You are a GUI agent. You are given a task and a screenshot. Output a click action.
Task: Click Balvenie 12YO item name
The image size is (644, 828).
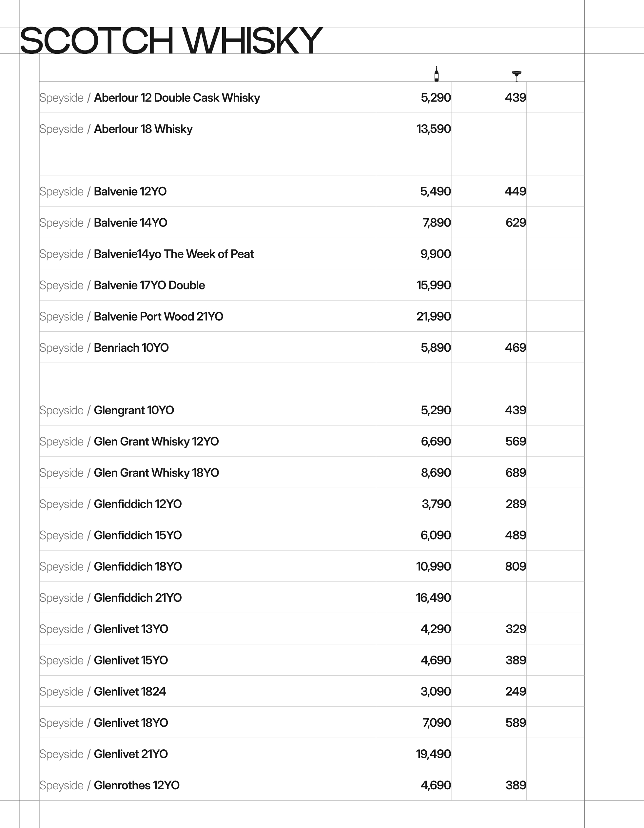click(130, 191)
